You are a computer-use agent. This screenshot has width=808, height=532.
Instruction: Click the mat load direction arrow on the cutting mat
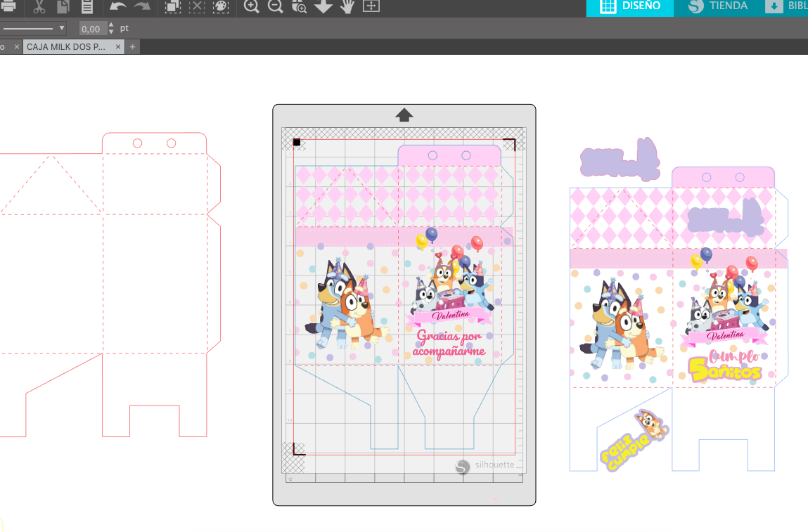point(404,115)
